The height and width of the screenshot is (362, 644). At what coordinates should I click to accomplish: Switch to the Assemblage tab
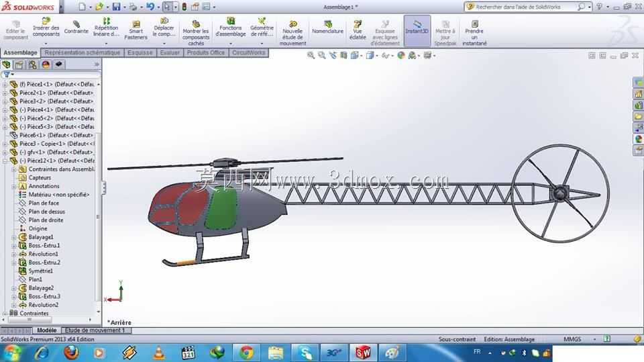tap(20, 52)
